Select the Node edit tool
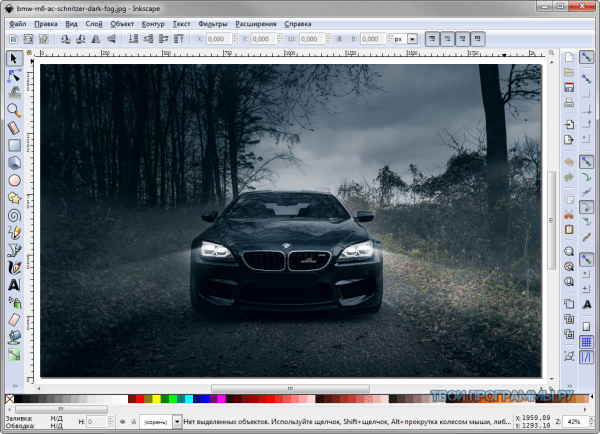This screenshot has height=434, width=600. (x=14, y=76)
